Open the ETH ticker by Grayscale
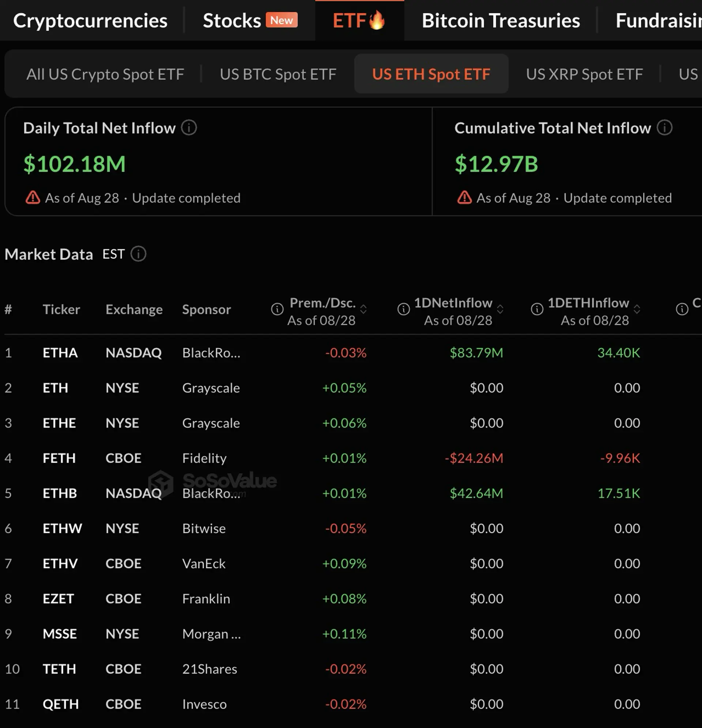This screenshot has height=728, width=702. click(55, 388)
